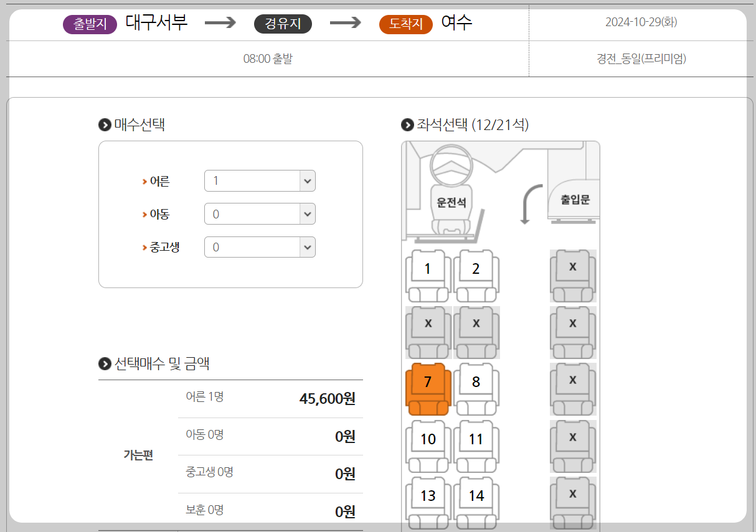Screen dimensions: 756x532
Task: Select seat 1 on the seat map
Action: coord(427,269)
